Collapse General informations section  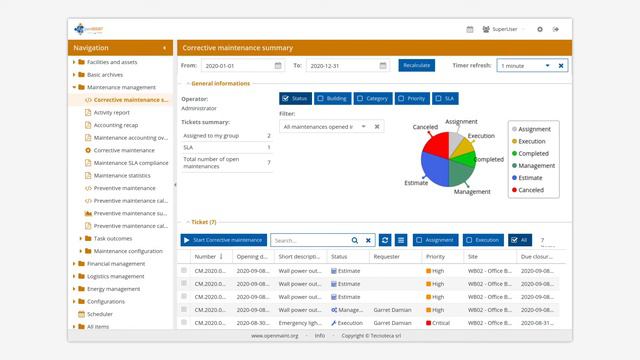[x=188, y=83]
